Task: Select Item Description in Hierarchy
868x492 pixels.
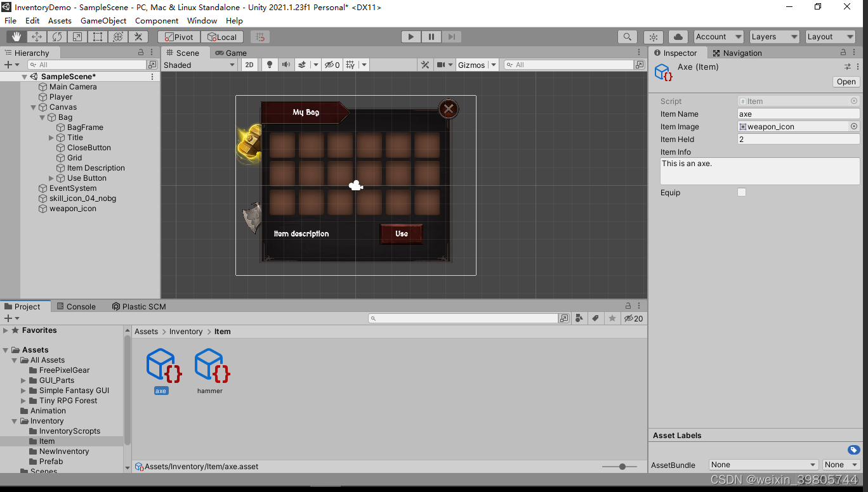Action: (96, 168)
